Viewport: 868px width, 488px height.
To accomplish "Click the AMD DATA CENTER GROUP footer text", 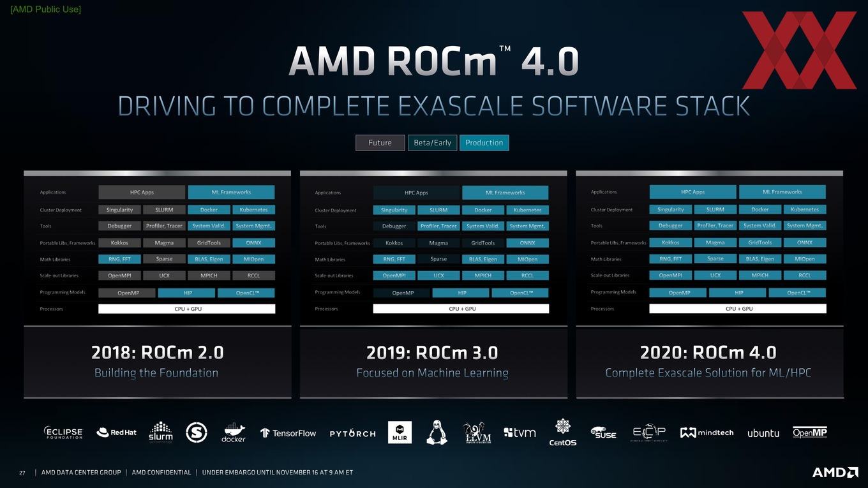I will point(81,473).
